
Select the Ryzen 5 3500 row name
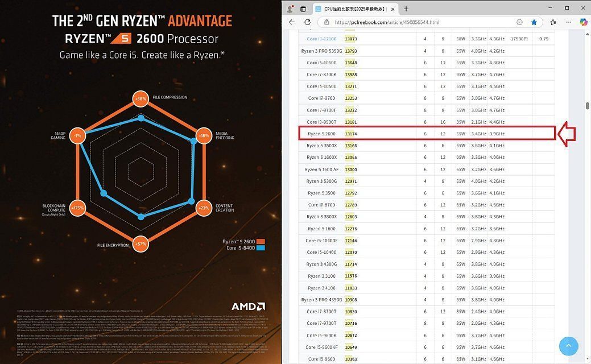pyautogui.click(x=321, y=193)
